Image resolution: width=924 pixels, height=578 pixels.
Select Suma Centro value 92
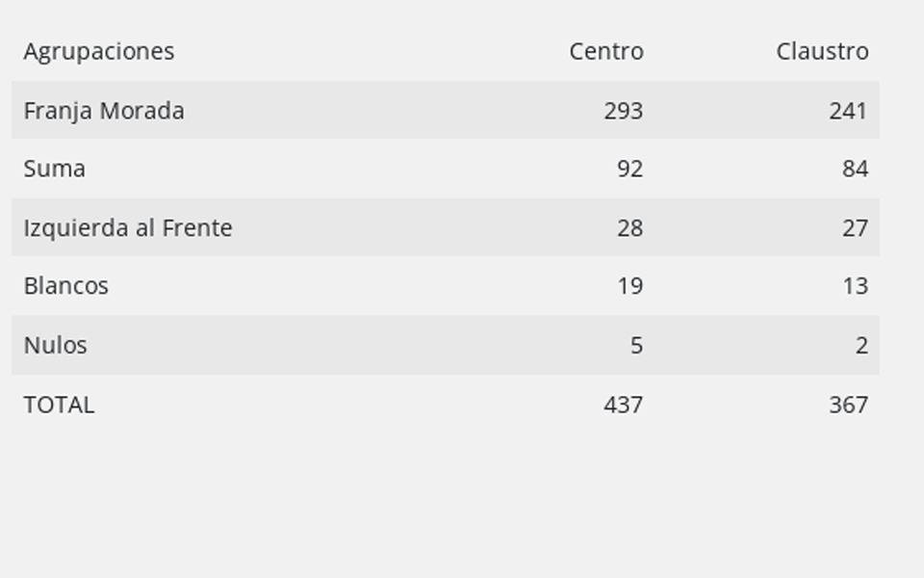pyautogui.click(x=629, y=169)
